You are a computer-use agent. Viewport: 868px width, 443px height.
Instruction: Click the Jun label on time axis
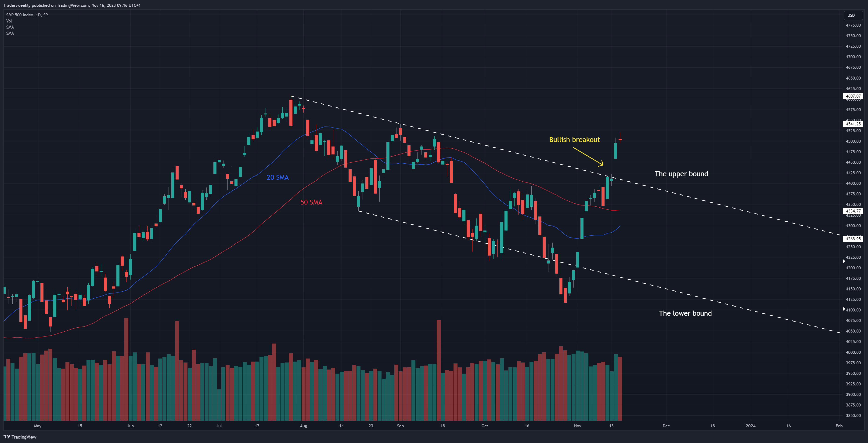pos(130,426)
